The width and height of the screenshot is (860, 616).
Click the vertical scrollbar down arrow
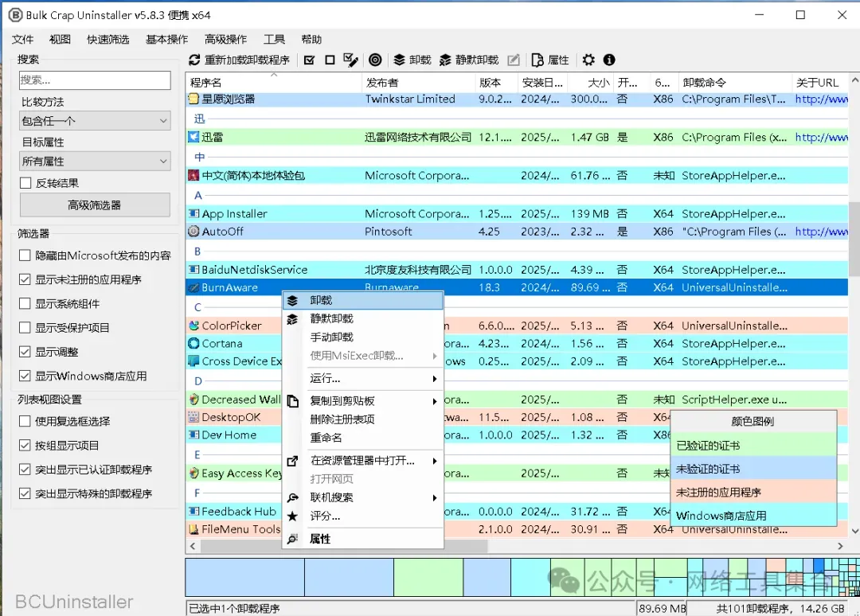click(854, 531)
